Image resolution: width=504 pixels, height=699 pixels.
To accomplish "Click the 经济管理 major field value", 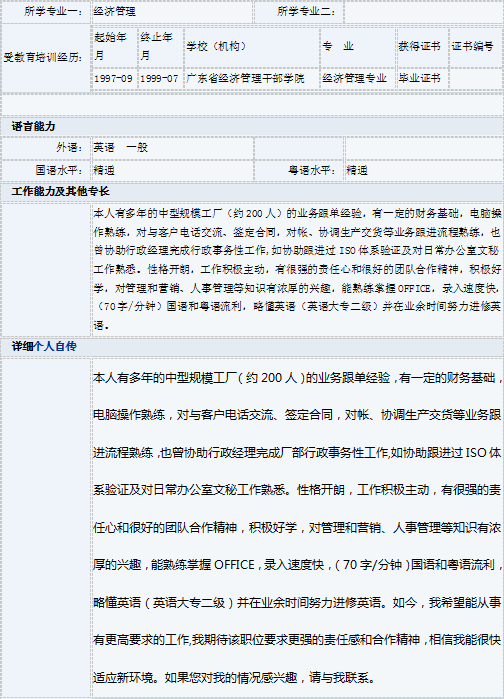I will (x=114, y=12).
